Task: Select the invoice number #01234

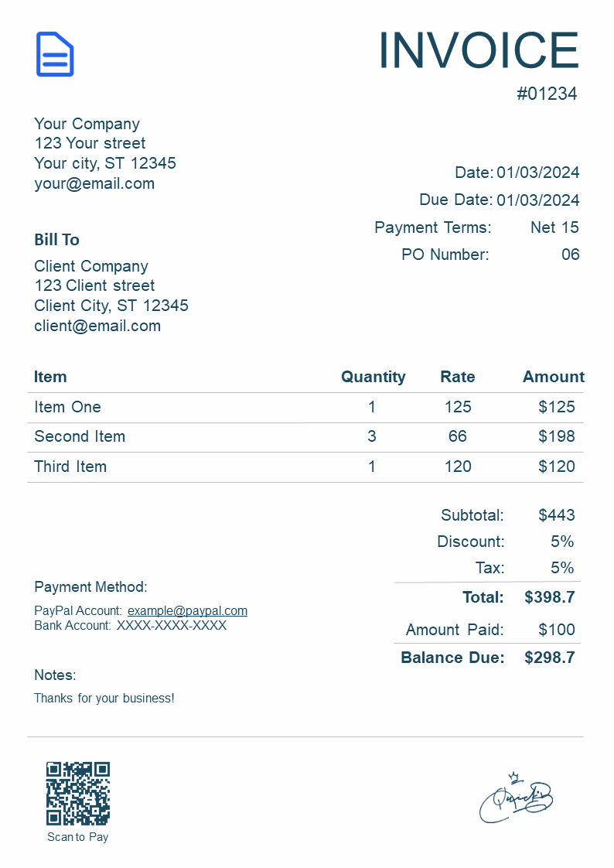Action: (547, 94)
